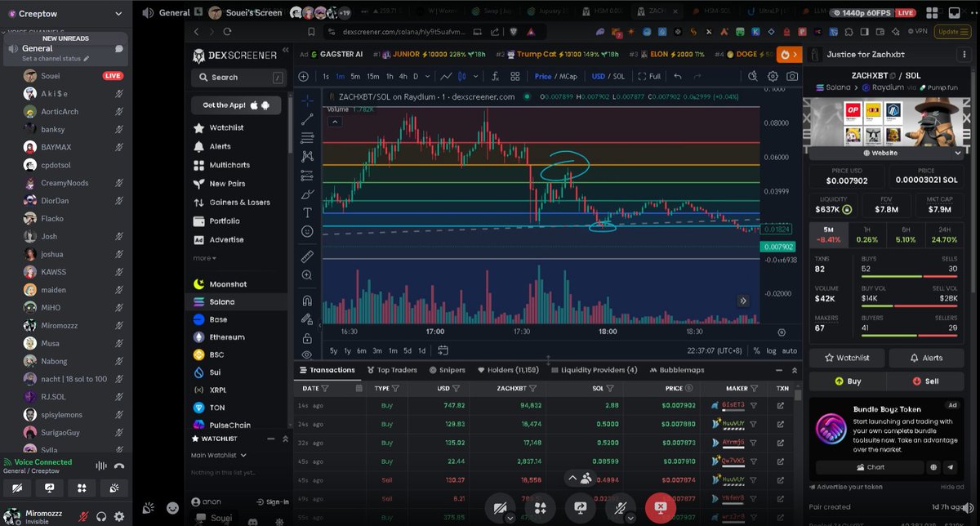Toggle stay in drawing mode pencil-lock

coord(307,319)
